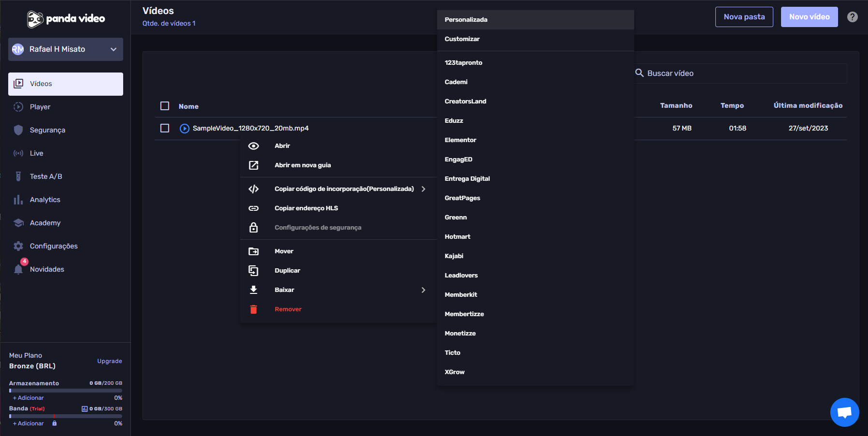
Task: Click the Academy graduation cap icon
Action: click(x=18, y=223)
